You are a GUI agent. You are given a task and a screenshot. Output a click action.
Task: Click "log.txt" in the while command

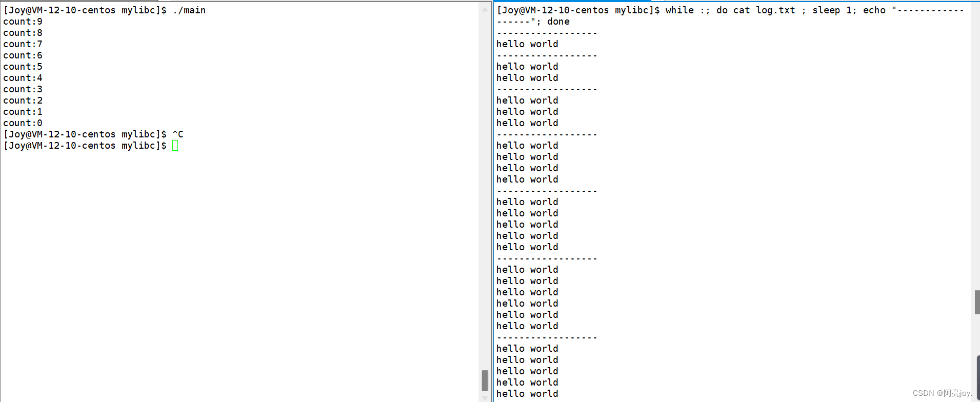pyautogui.click(x=775, y=10)
